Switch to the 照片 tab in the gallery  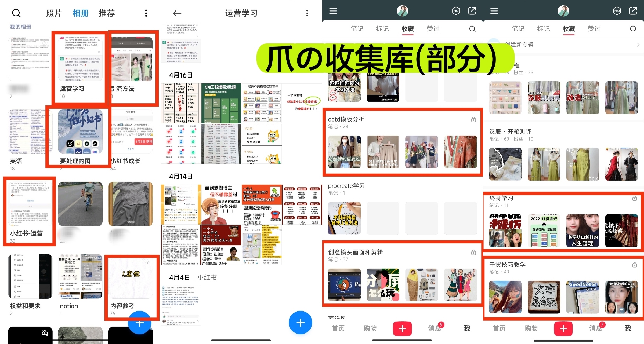54,13
